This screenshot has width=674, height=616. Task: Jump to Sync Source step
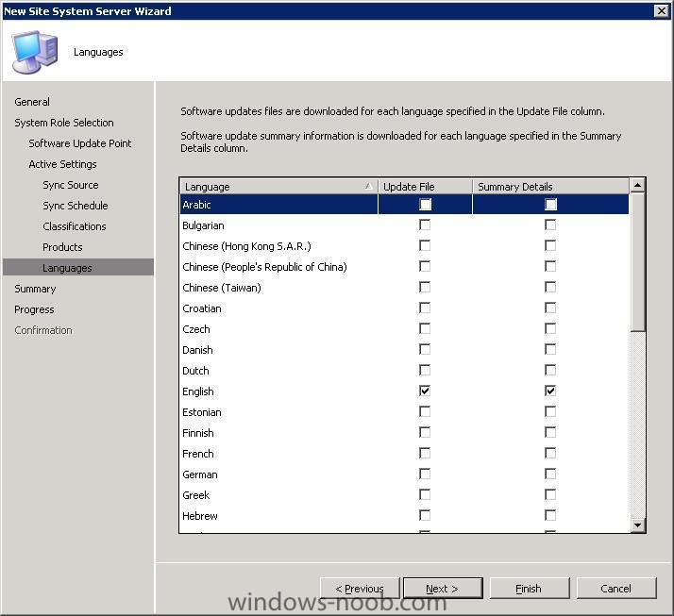pos(71,185)
